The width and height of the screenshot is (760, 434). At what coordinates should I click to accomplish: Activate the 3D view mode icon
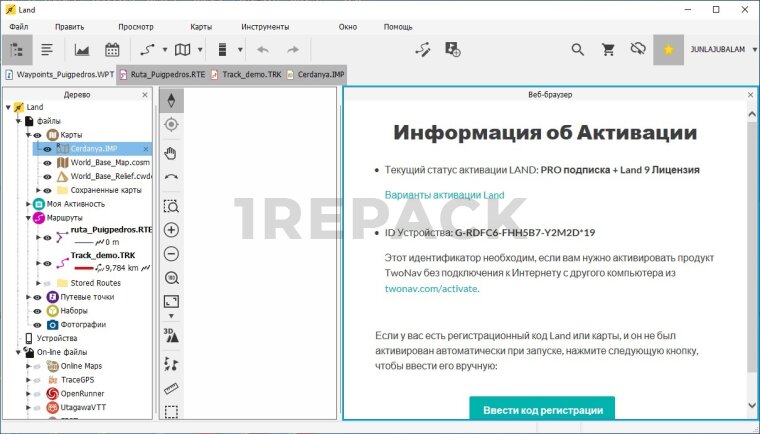(171, 335)
